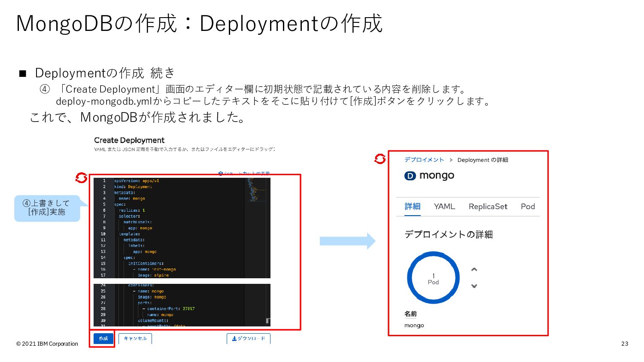Open the Pod tab
This screenshot has height=362, width=644.
point(528,207)
